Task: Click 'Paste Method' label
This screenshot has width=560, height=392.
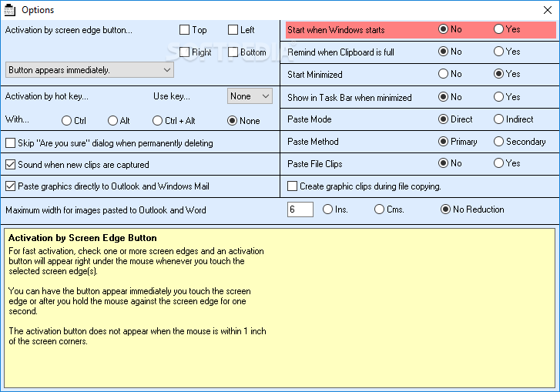Action: (313, 142)
